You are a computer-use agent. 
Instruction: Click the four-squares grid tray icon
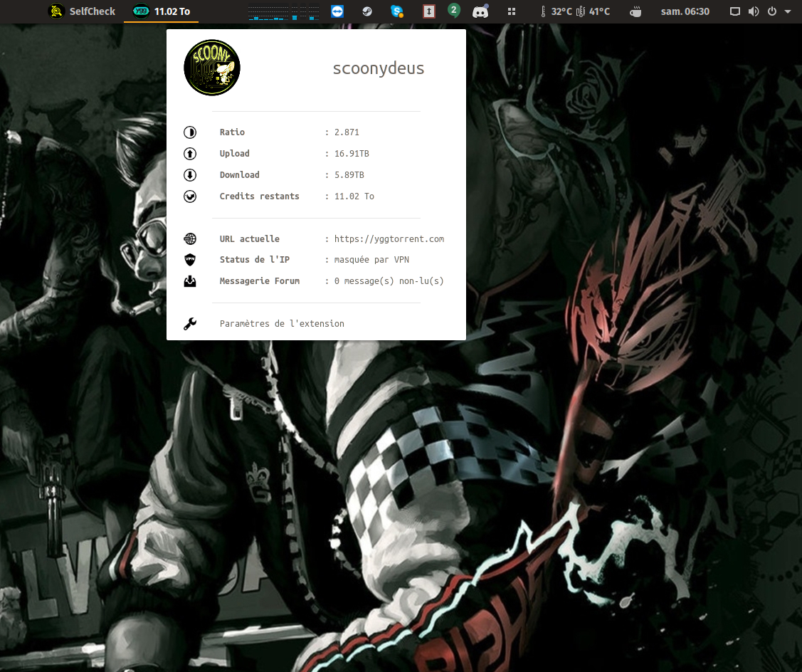pyautogui.click(x=512, y=11)
